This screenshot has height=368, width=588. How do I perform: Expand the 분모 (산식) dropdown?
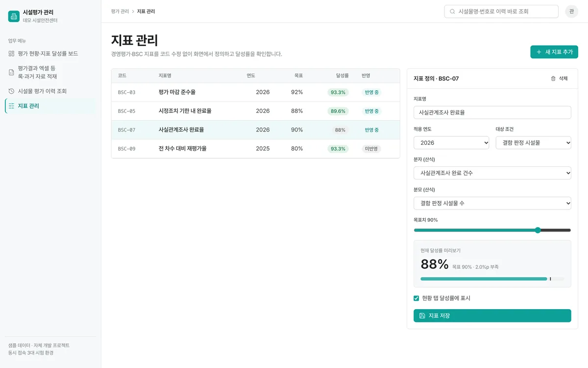(492, 203)
